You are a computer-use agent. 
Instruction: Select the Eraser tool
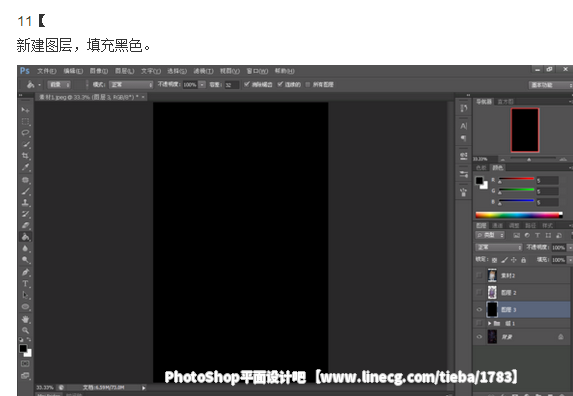[25, 225]
